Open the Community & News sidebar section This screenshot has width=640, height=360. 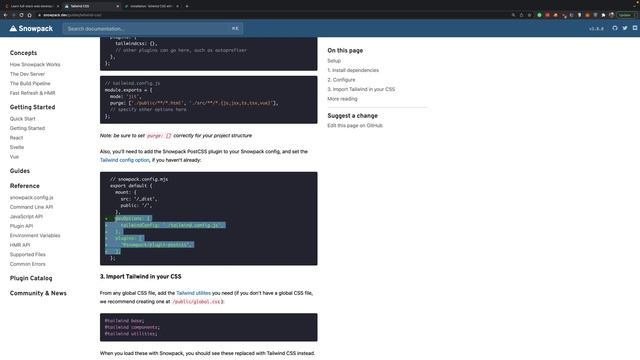pyautogui.click(x=38, y=293)
